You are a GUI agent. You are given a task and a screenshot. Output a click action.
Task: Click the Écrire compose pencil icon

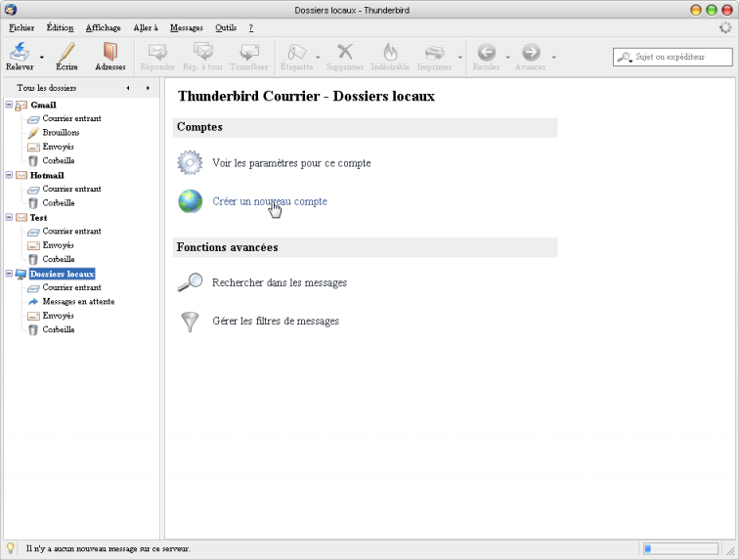pyautogui.click(x=66, y=52)
